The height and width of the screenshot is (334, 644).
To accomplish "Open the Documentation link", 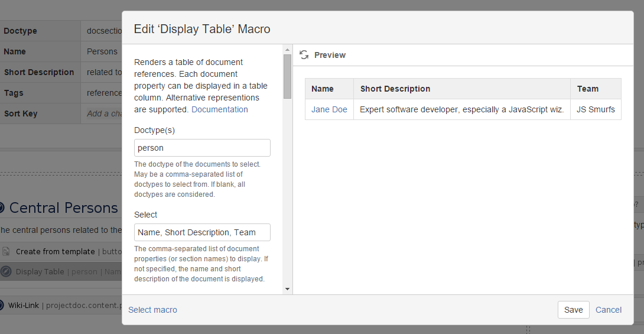I will [220, 109].
